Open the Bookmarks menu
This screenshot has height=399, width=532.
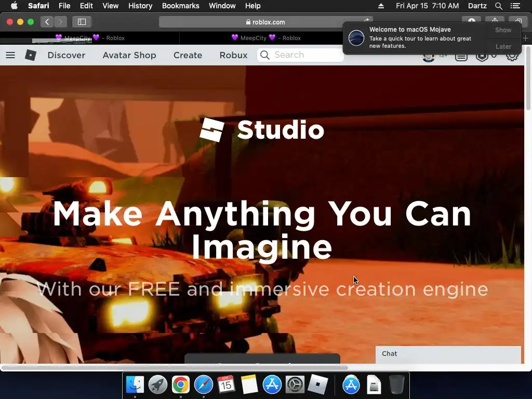click(180, 6)
